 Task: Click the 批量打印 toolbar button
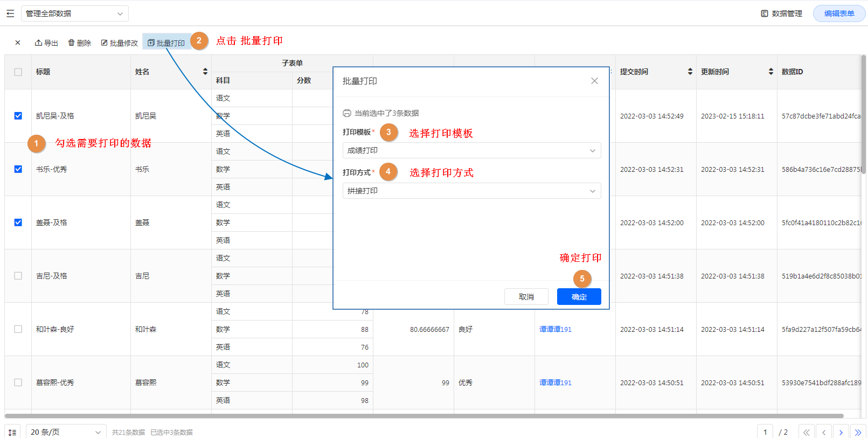tap(166, 43)
